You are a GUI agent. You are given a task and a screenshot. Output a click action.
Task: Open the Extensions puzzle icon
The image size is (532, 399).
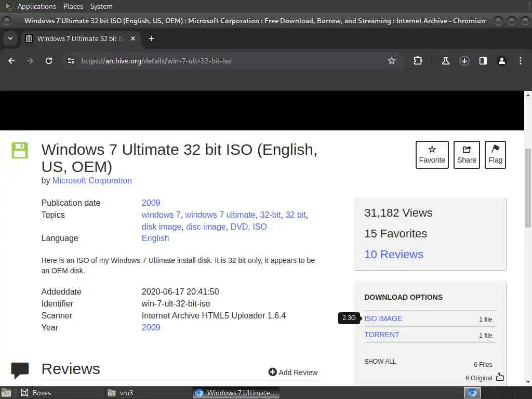[418, 61]
